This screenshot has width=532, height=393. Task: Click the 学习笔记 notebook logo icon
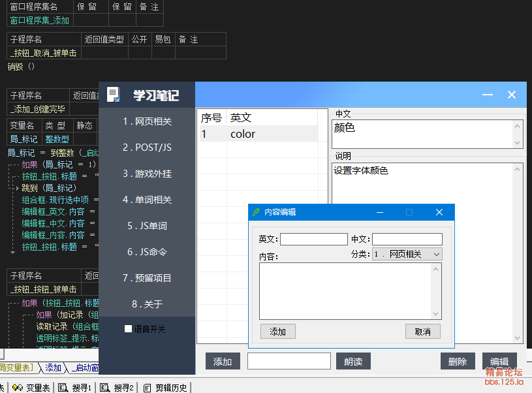(x=114, y=95)
